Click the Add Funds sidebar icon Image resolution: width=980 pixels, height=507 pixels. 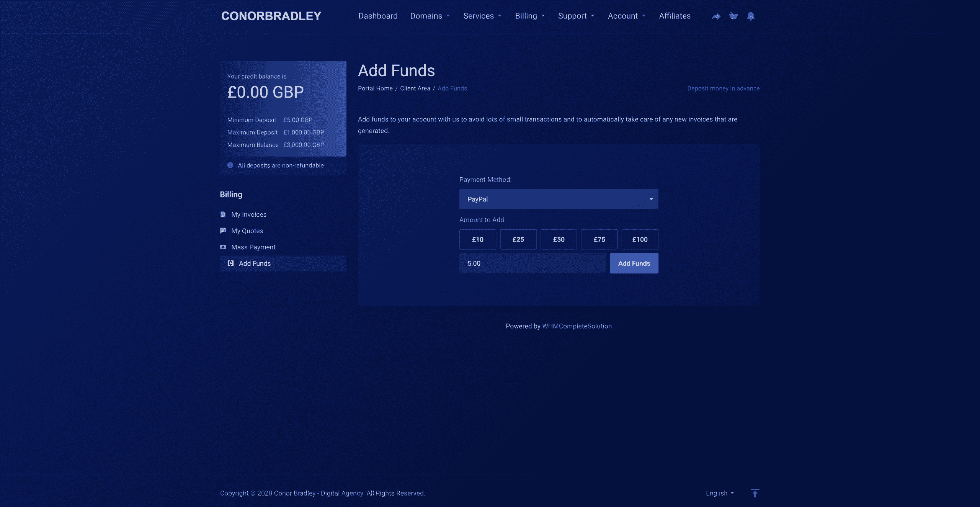pos(230,263)
